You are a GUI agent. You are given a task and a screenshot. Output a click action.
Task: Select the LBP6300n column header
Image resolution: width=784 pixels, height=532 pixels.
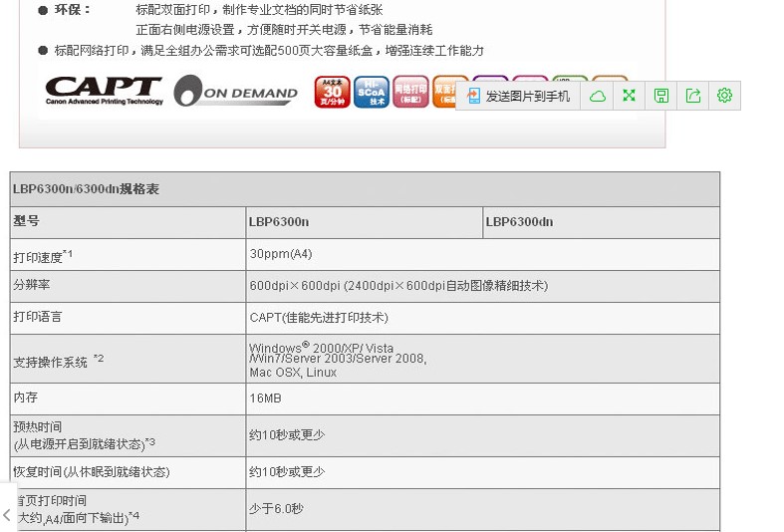[279, 222]
